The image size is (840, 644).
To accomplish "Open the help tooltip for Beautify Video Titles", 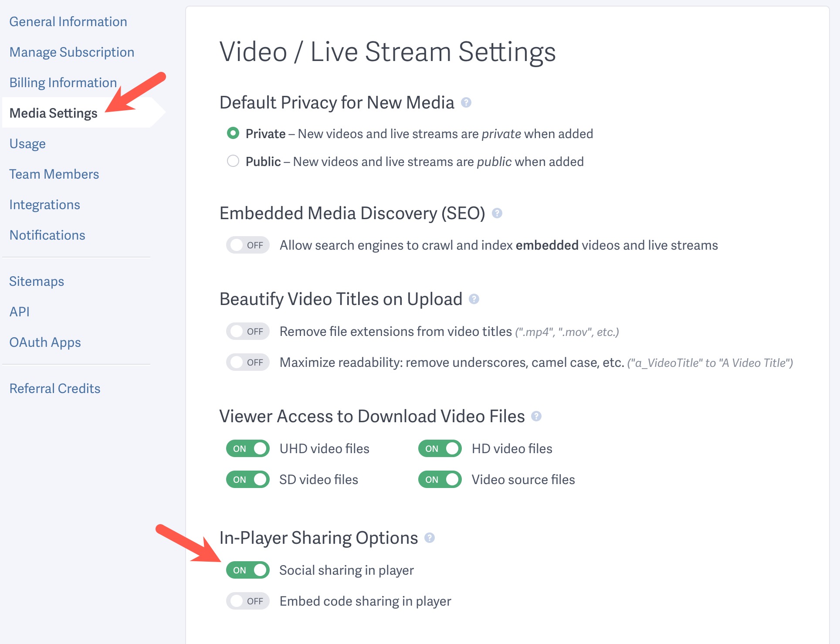I will [475, 299].
